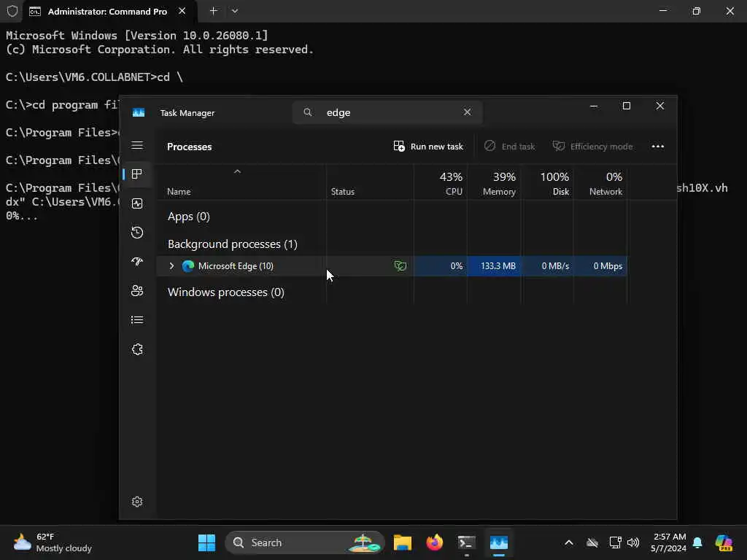The height and width of the screenshot is (560, 747).
Task: Click the volume speaker icon in tray
Action: click(633, 542)
